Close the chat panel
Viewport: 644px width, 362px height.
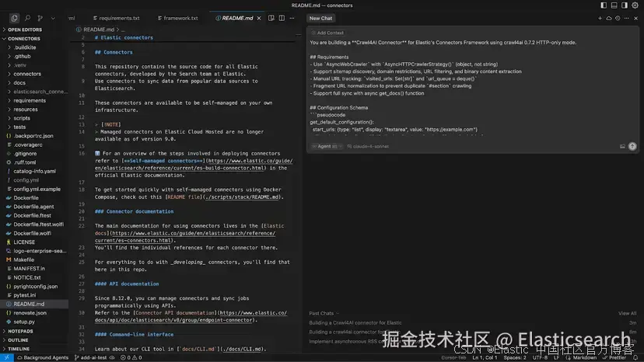coord(635,18)
